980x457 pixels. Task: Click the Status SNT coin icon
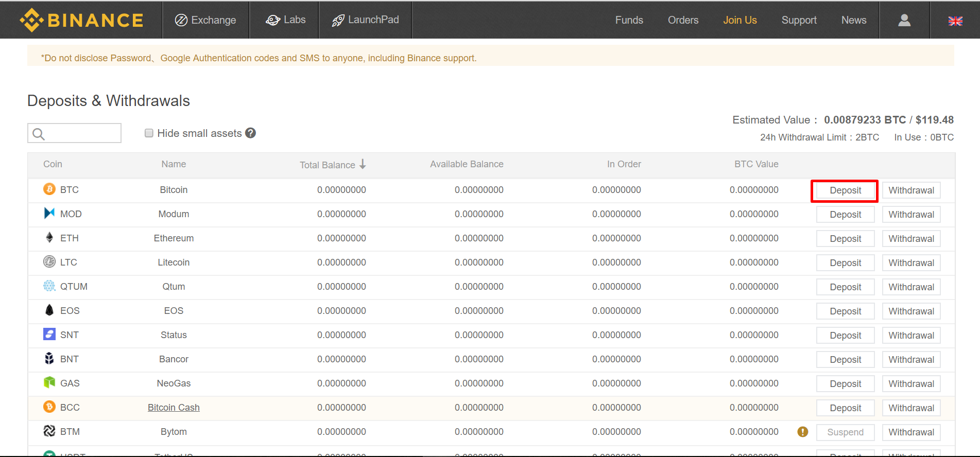tap(49, 335)
